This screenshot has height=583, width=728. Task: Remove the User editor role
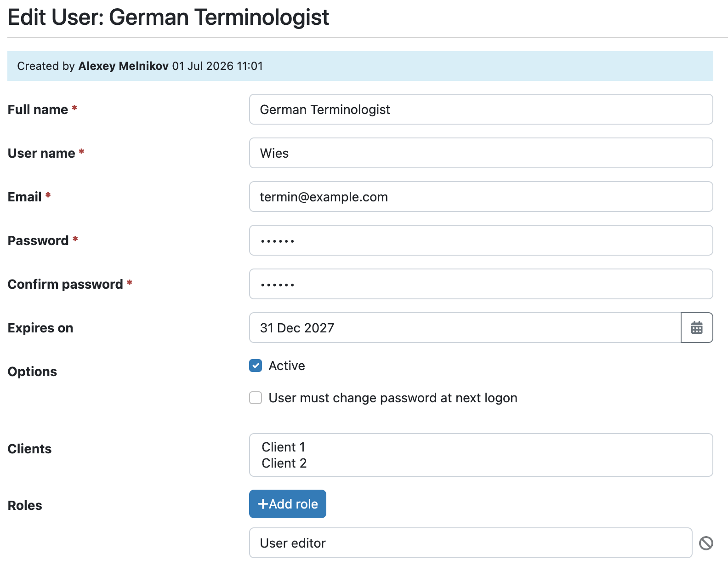click(x=706, y=543)
